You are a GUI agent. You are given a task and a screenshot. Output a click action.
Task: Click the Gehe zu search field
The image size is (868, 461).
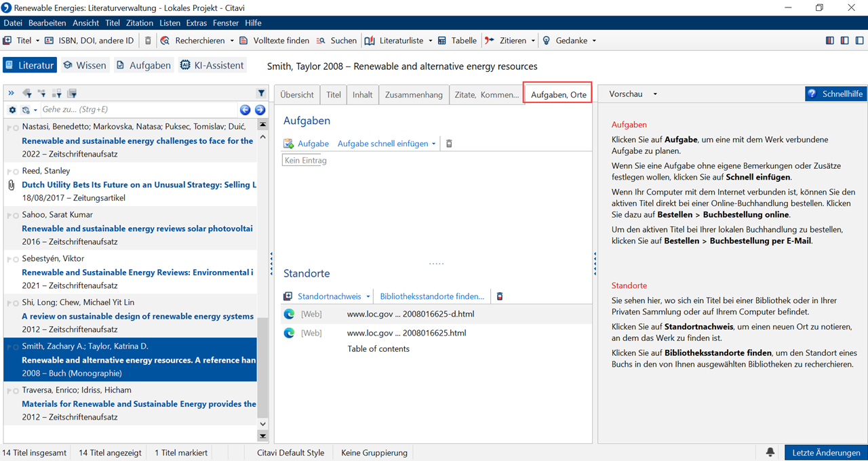[136, 110]
